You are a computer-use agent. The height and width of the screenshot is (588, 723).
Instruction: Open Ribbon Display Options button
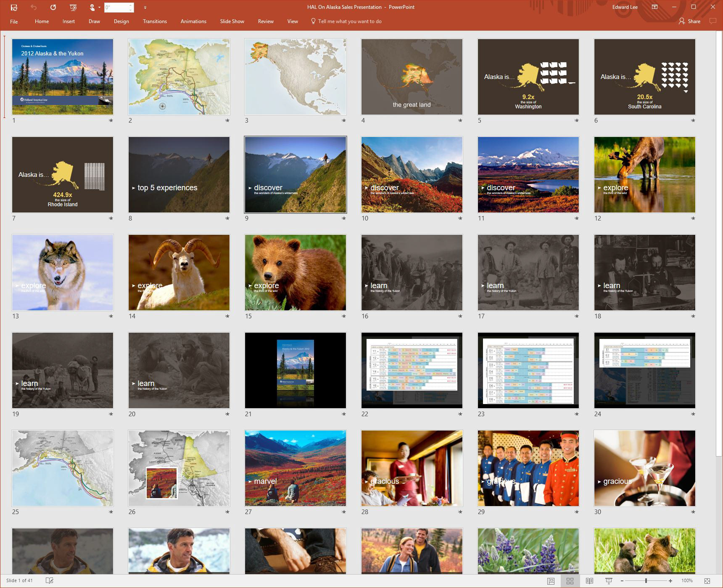coord(654,7)
